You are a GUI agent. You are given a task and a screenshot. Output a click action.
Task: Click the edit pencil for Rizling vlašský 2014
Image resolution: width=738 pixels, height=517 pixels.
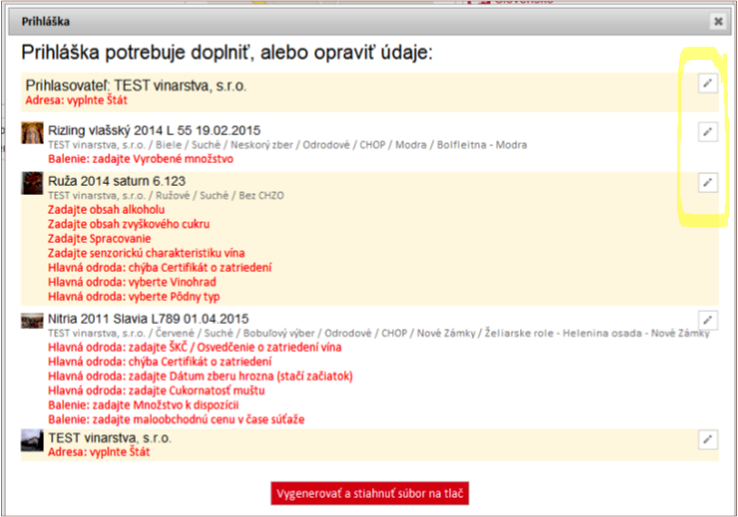(707, 132)
